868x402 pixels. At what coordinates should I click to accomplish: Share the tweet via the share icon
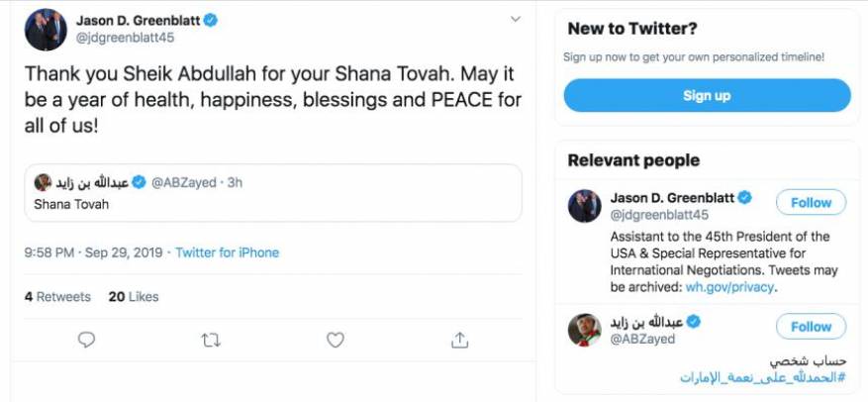tap(459, 340)
